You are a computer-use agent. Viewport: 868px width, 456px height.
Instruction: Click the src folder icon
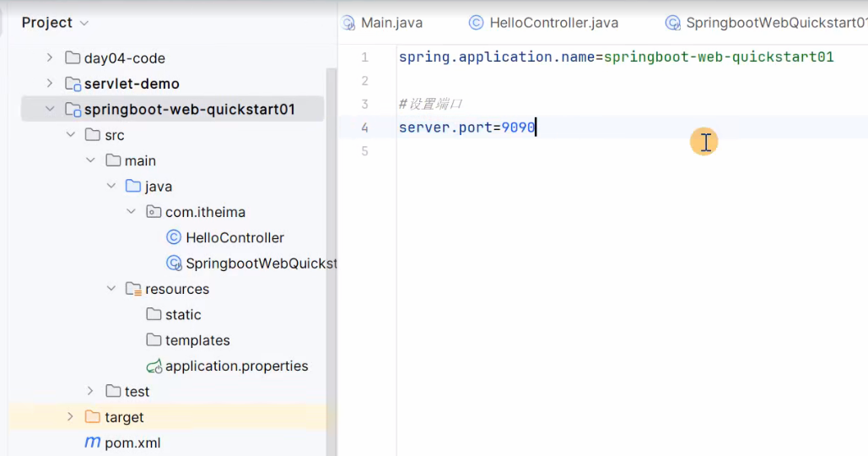[x=93, y=134]
